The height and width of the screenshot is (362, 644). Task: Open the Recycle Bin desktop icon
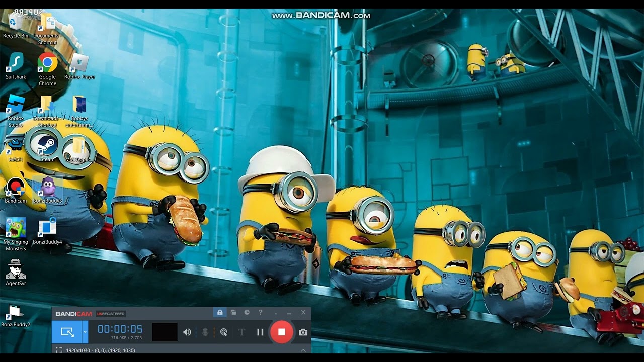pyautogui.click(x=16, y=24)
